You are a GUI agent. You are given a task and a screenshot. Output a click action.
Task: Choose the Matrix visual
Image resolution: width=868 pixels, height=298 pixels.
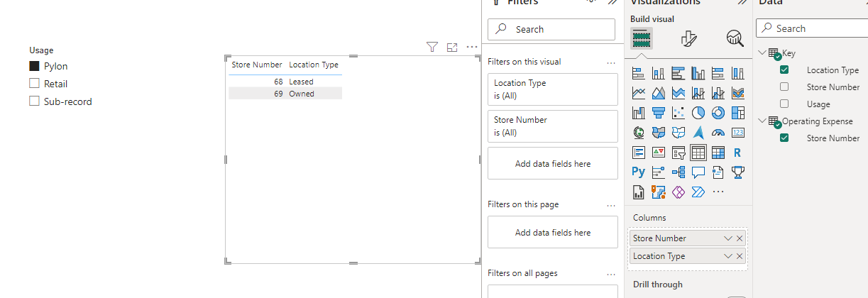click(x=718, y=153)
